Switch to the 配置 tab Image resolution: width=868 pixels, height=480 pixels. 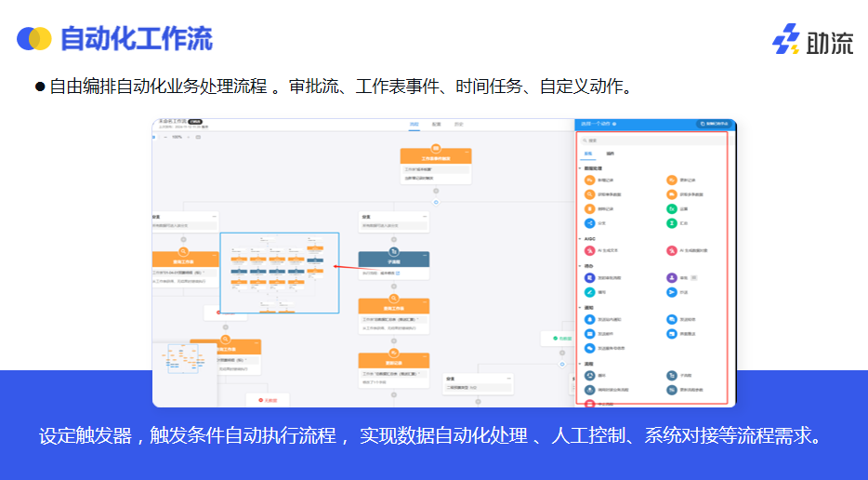(x=436, y=124)
